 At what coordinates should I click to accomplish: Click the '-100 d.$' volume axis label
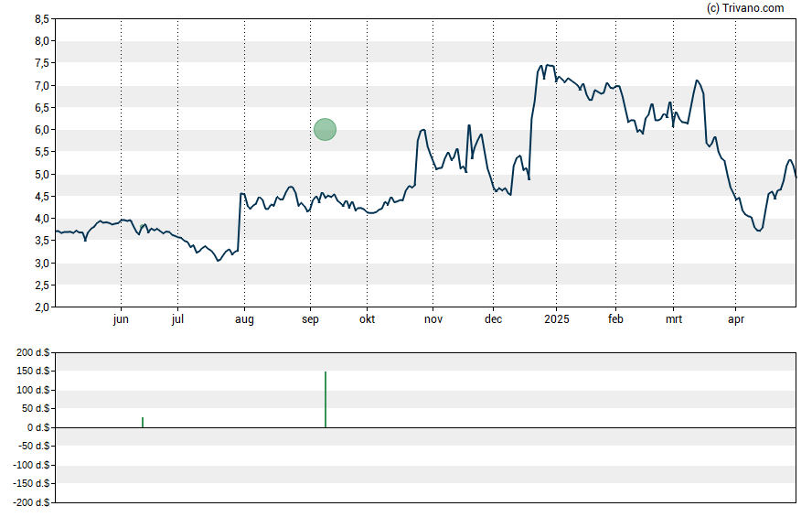pos(32,465)
